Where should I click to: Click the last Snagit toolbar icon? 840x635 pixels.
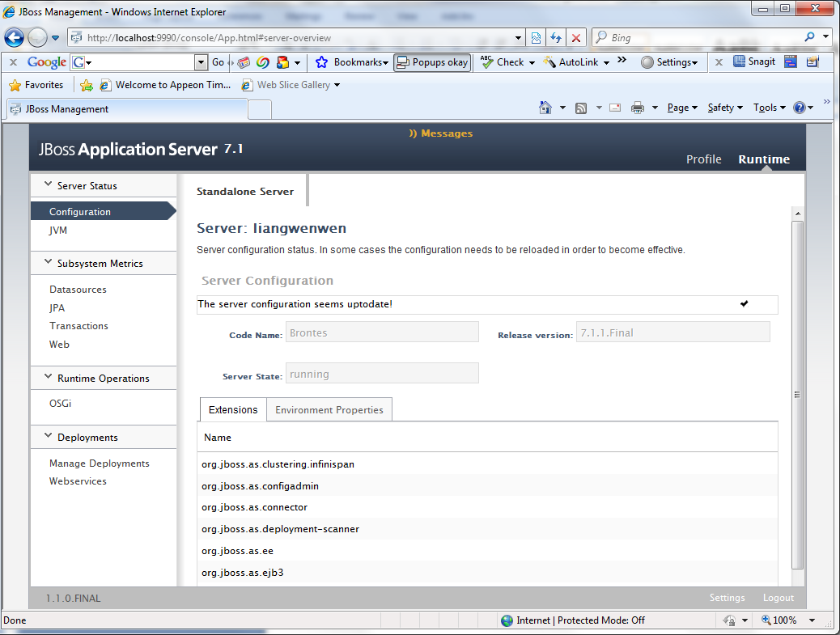[x=812, y=61]
